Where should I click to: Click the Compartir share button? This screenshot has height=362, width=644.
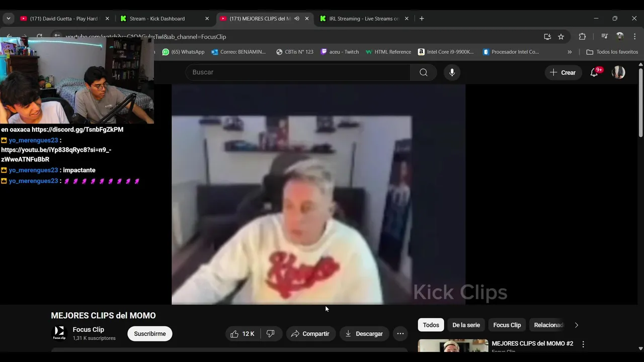[x=310, y=334]
